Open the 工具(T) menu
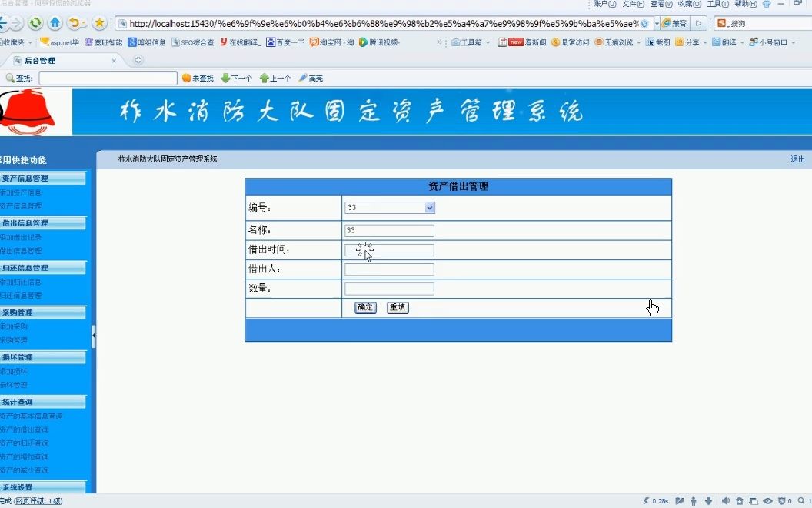This screenshot has height=508, width=812. point(717,4)
